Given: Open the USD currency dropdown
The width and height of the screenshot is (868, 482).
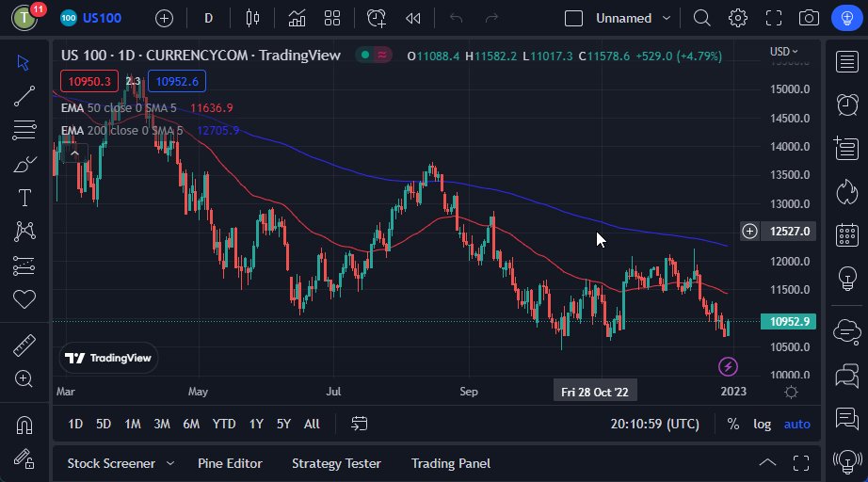Looking at the screenshot, I should [783, 52].
